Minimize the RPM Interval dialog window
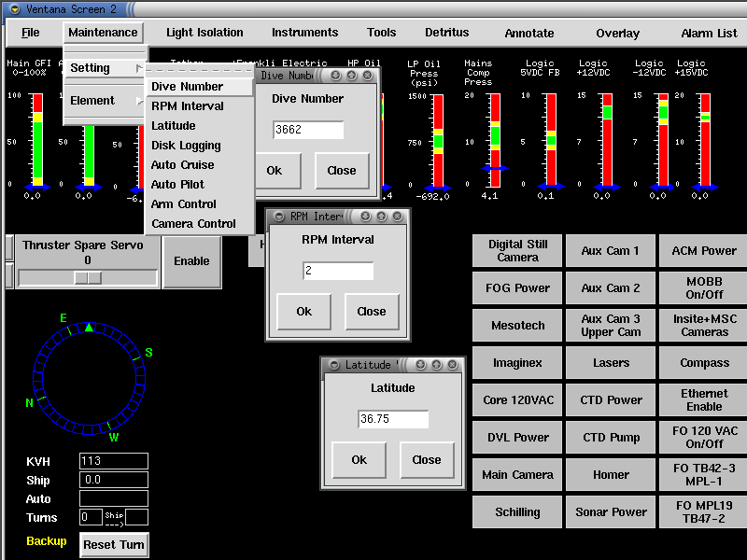The width and height of the screenshot is (747, 560). [365, 217]
